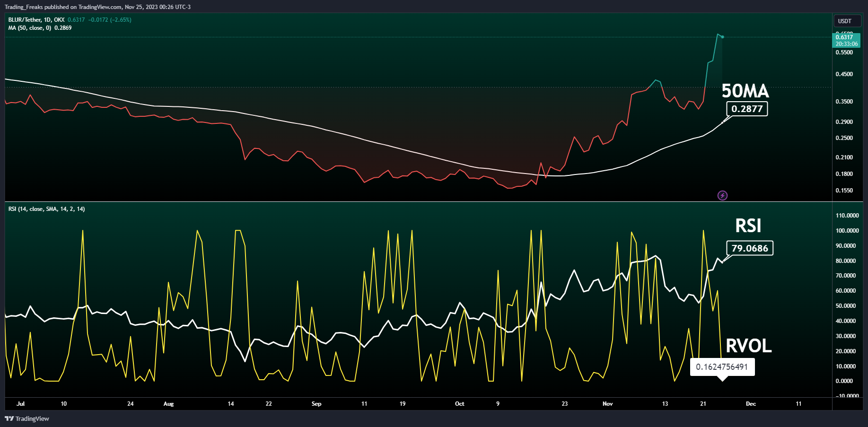Click the BLUR/Tether symbol title
868x427 pixels.
tap(36, 20)
